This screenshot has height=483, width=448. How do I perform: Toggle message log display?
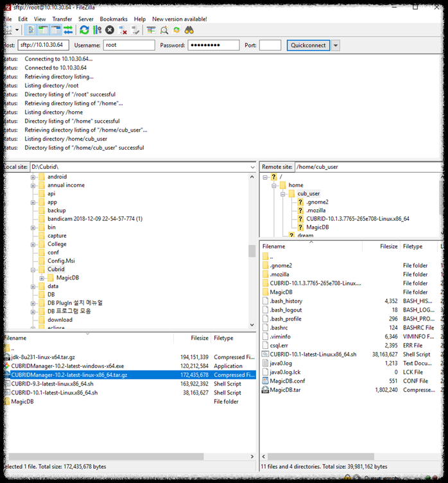[x=31, y=30]
